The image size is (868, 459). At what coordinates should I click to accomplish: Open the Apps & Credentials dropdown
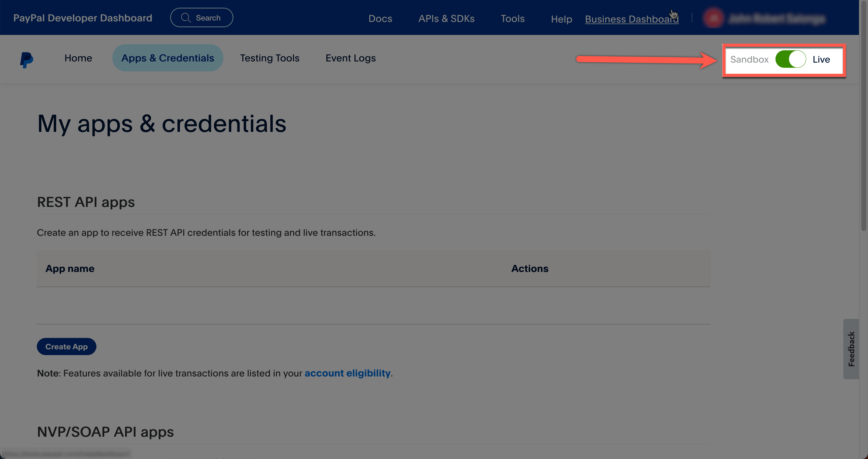(x=167, y=57)
